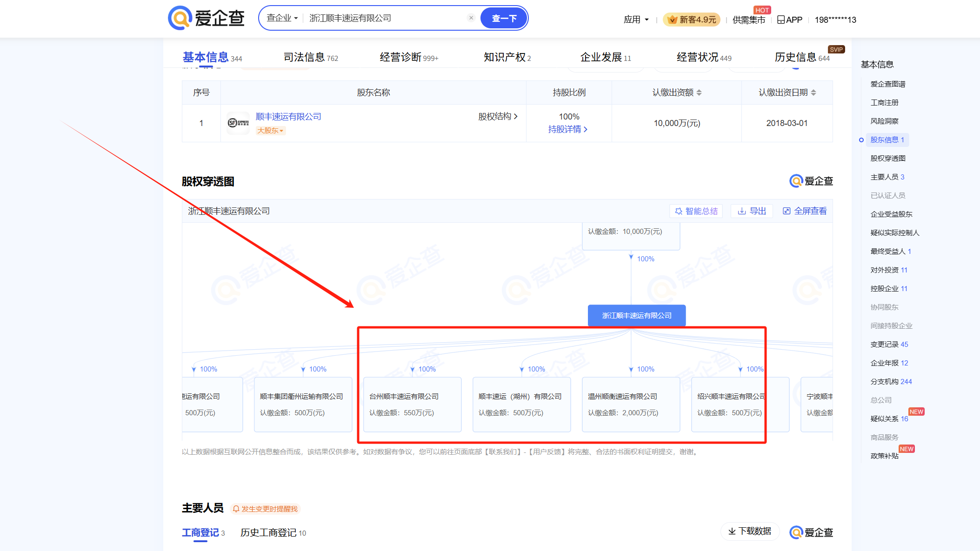Switch to the 经营状况 tab
The image size is (980, 551).
coord(704,57)
